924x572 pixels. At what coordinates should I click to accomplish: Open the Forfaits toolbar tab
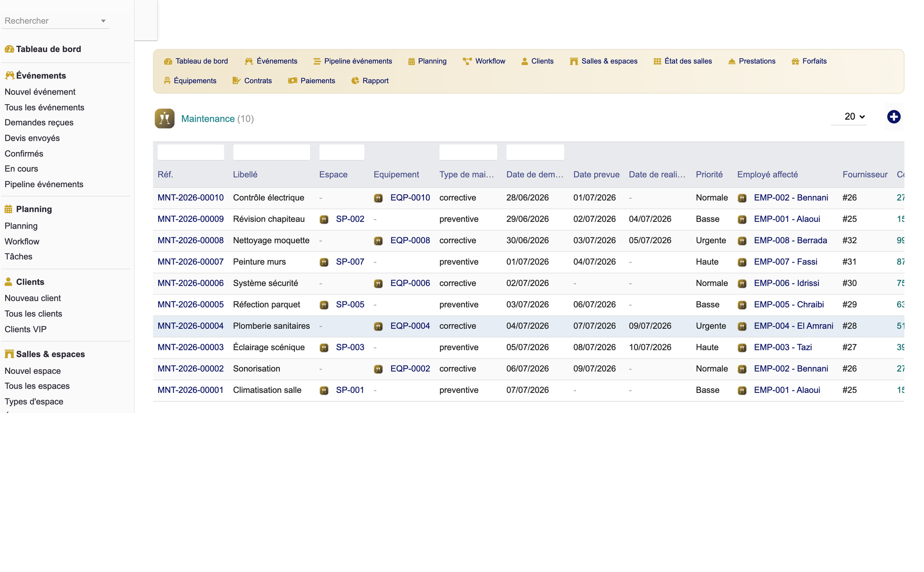(x=810, y=61)
